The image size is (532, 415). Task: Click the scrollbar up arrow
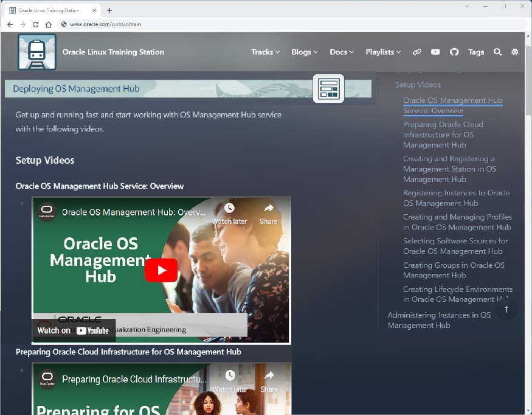528,35
